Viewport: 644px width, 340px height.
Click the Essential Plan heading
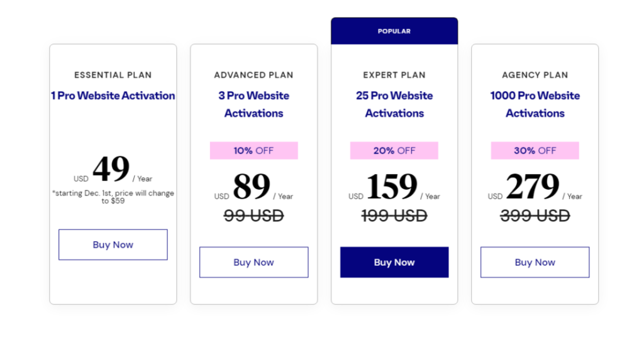[113, 75]
